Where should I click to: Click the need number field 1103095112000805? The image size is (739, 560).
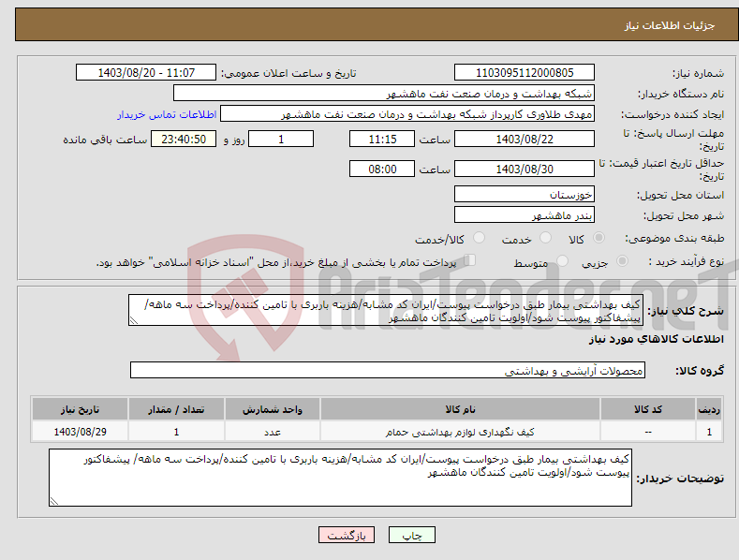pyautogui.click(x=525, y=73)
